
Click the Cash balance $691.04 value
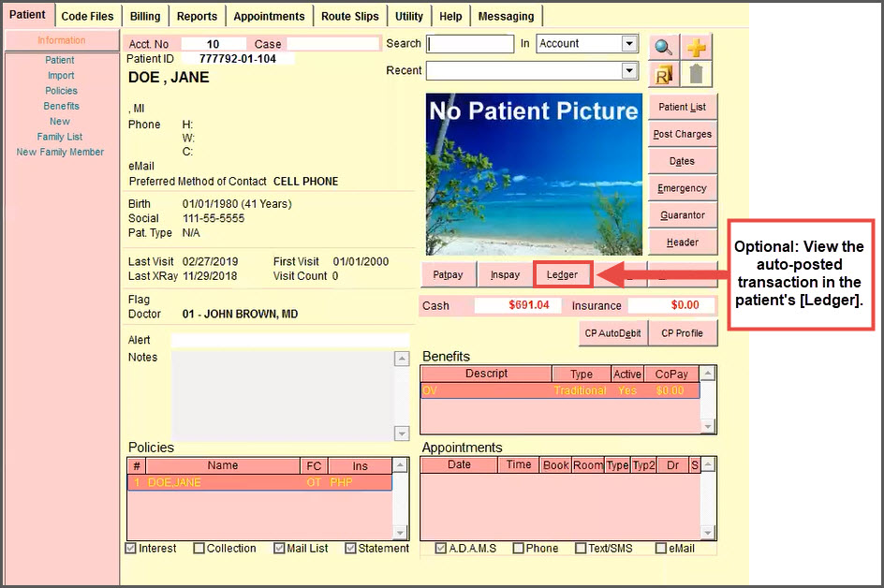(518, 305)
